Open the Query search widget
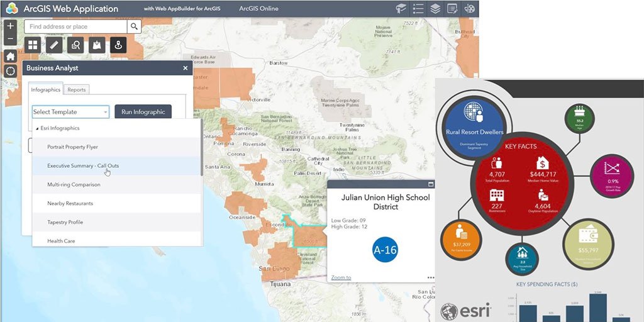This screenshot has width=644, height=322. pyautogui.click(x=75, y=45)
